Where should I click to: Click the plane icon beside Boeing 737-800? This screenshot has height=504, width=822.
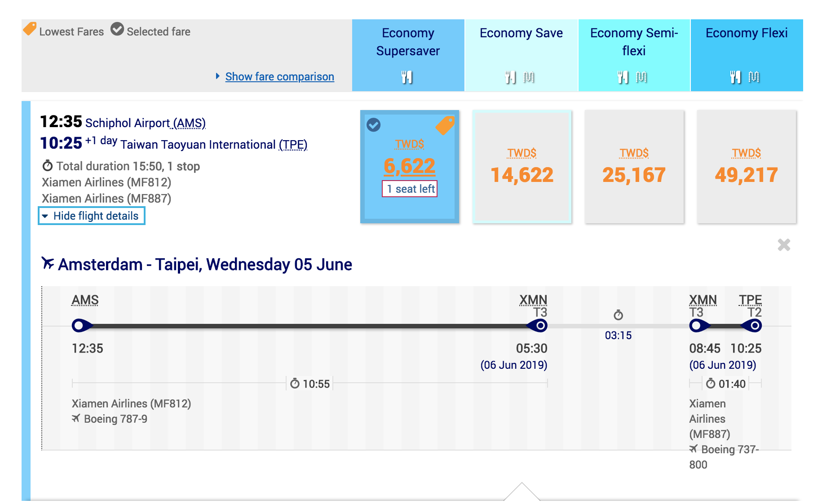tap(694, 449)
